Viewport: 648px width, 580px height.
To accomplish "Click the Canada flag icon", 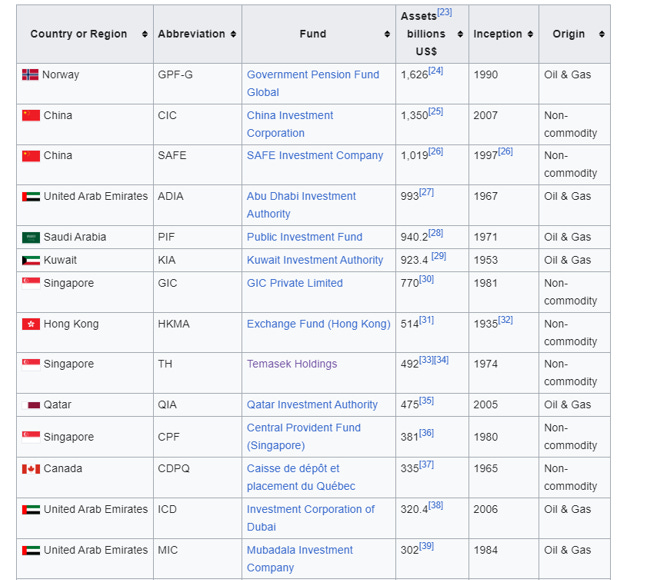I will (31, 469).
